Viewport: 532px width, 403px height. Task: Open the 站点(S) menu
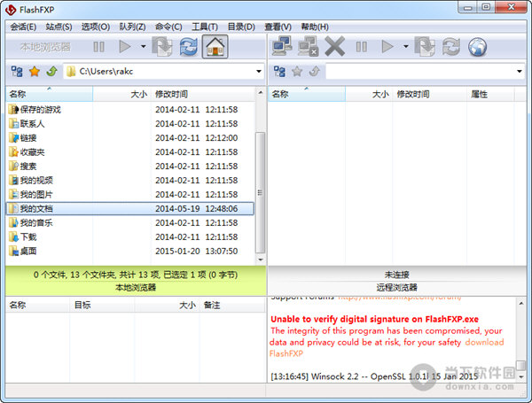pyautogui.click(x=59, y=27)
